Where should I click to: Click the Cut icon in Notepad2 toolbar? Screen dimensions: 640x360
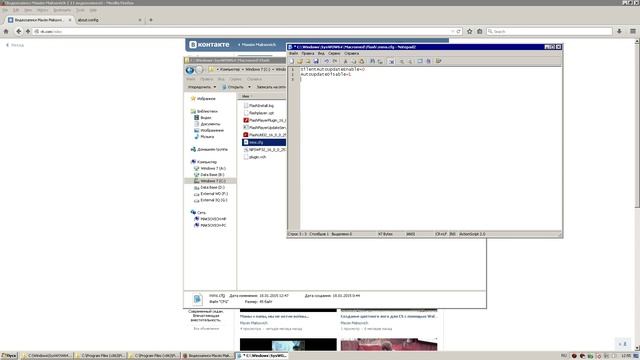tap(345, 61)
